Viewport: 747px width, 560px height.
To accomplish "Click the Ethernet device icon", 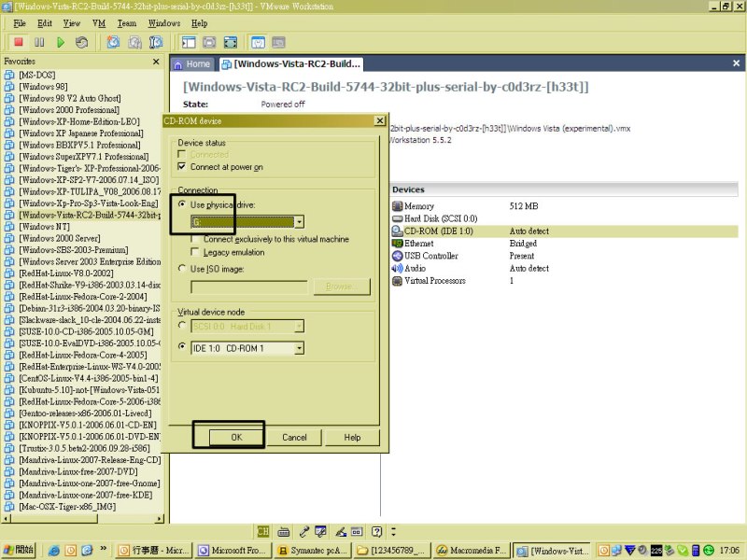I will tap(398, 244).
